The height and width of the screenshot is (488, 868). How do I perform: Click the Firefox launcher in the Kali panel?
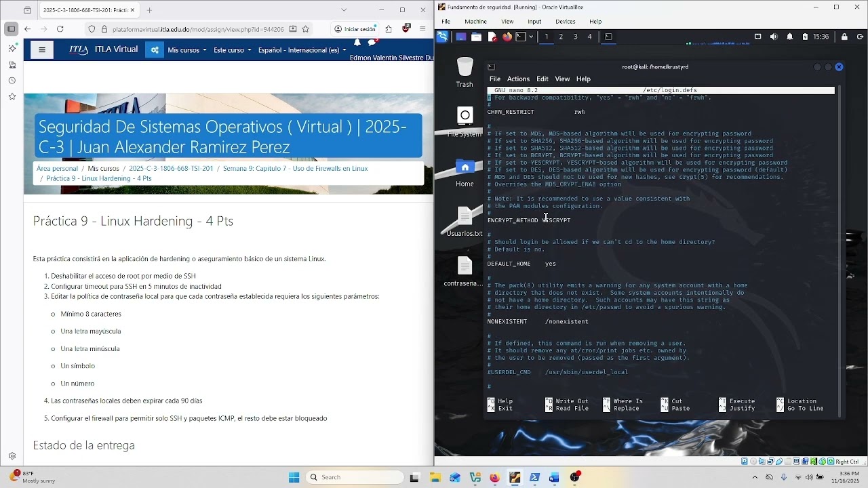(x=507, y=37)
